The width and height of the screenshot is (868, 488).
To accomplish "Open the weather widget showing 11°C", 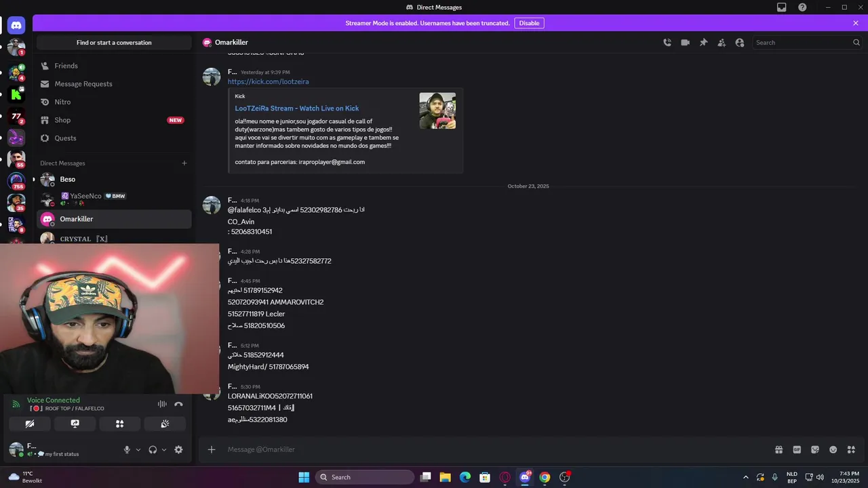I will [x=26, y=477].
